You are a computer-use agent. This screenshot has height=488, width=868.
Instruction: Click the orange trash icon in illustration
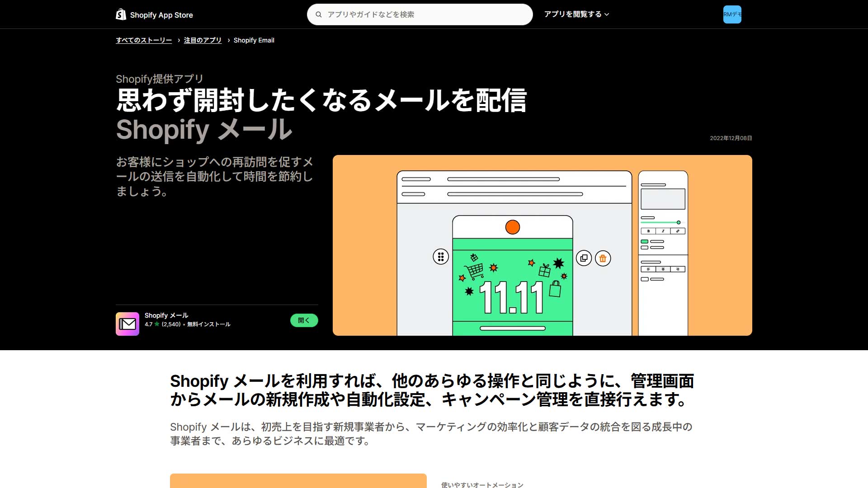tap(603, 258)
